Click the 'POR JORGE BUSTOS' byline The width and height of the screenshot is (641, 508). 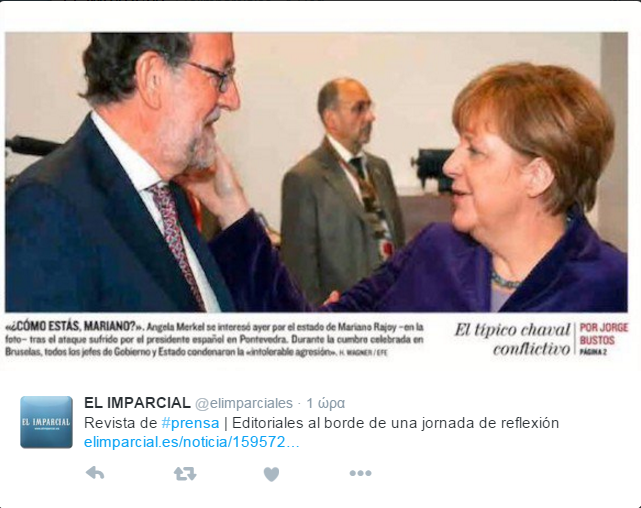pyautogui.click(x=604, y=333)
